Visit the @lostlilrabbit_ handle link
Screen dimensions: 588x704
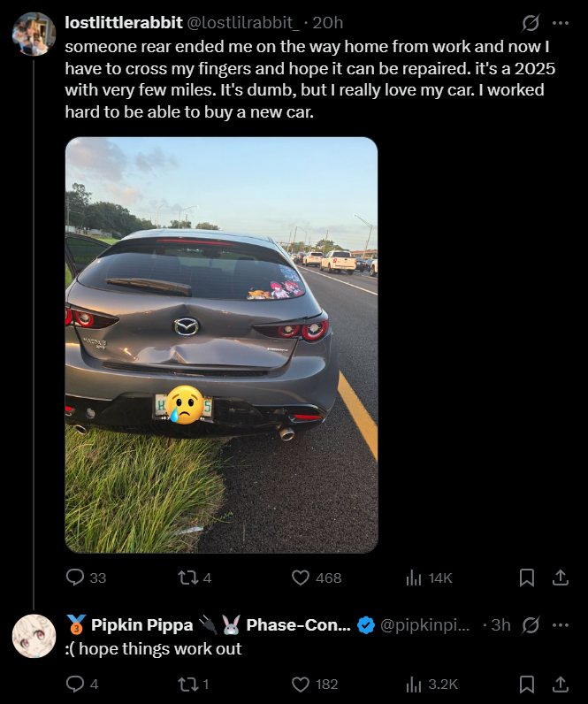pyautogui.click(x=243, y=22)
